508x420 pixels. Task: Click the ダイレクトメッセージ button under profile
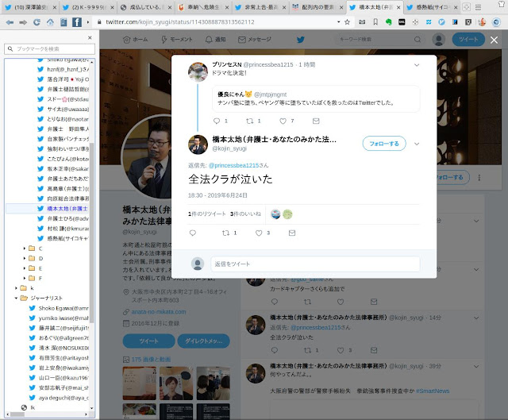point(203,341)
